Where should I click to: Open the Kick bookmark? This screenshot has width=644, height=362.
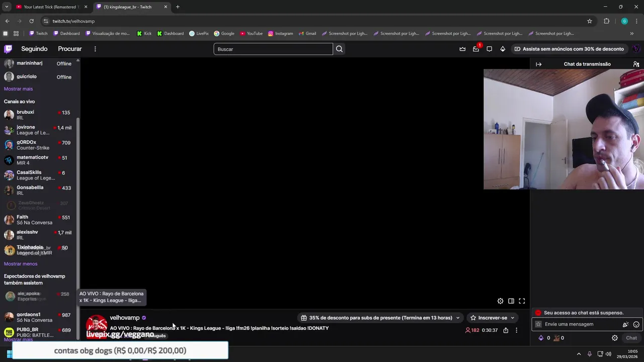coord(144,34)
